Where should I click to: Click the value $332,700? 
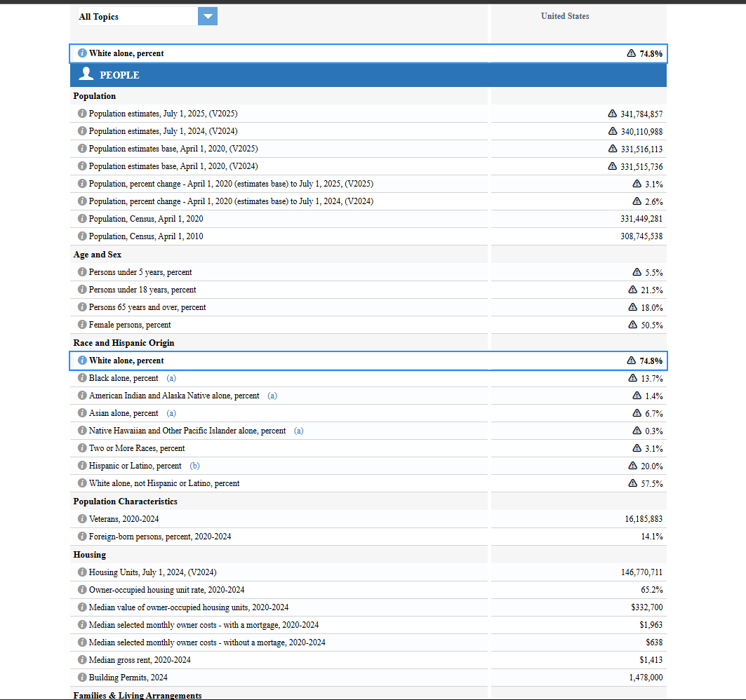pos(647,607)
